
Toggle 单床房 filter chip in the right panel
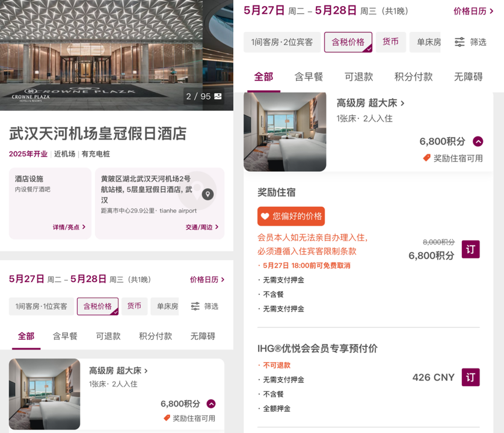tap(425, 42)
